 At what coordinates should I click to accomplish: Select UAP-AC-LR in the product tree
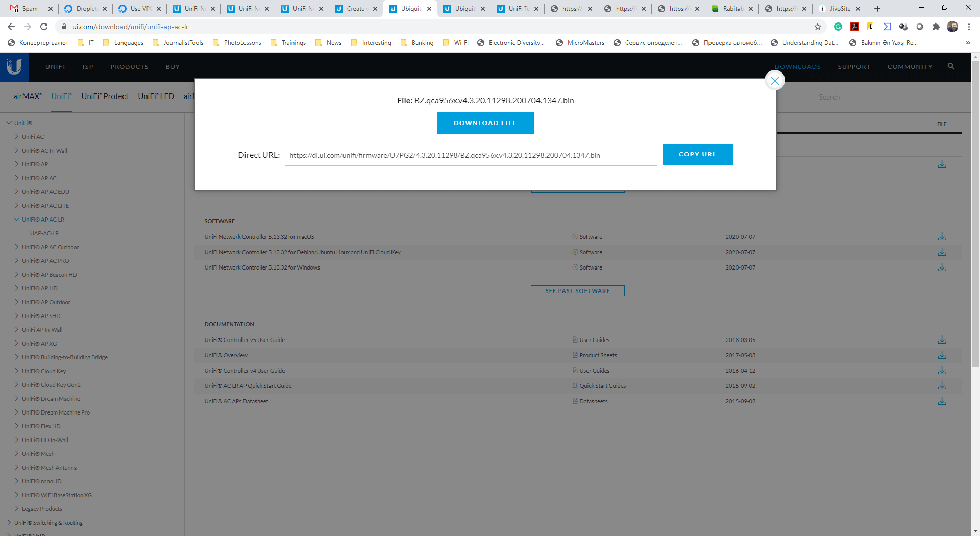[x=44, y=233]
